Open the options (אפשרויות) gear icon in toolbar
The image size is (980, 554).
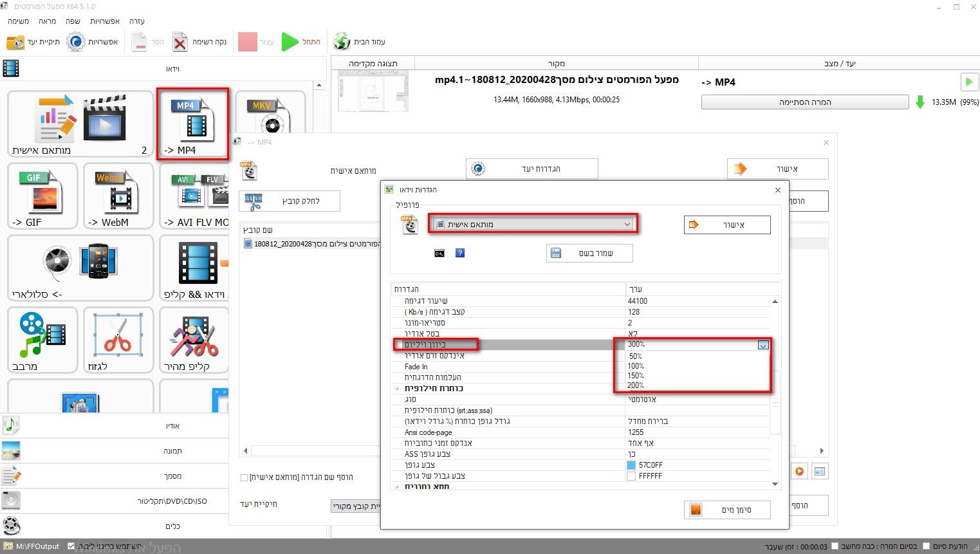pos(76,42)
